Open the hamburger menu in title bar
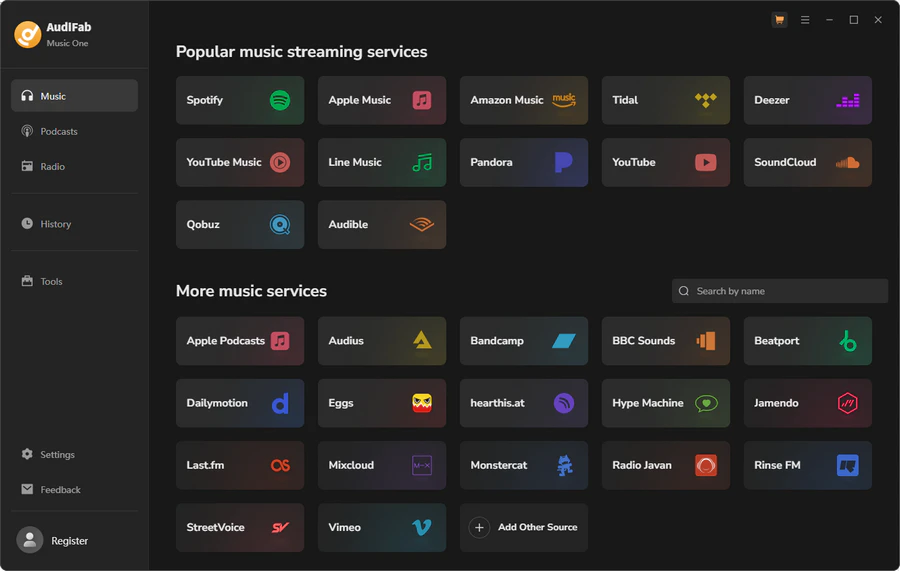 click(x=805, y=20)
